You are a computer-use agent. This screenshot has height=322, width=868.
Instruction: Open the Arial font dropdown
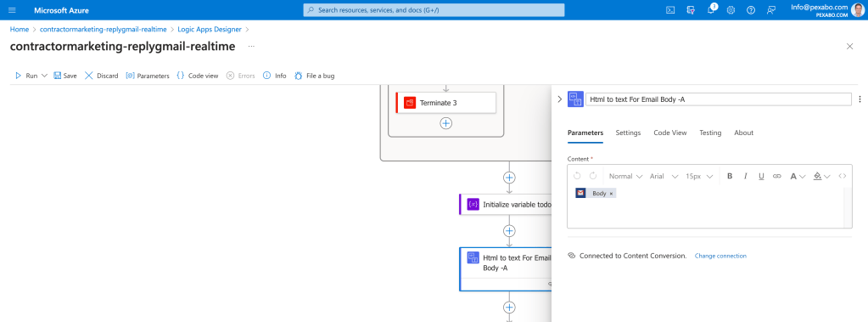664,176
